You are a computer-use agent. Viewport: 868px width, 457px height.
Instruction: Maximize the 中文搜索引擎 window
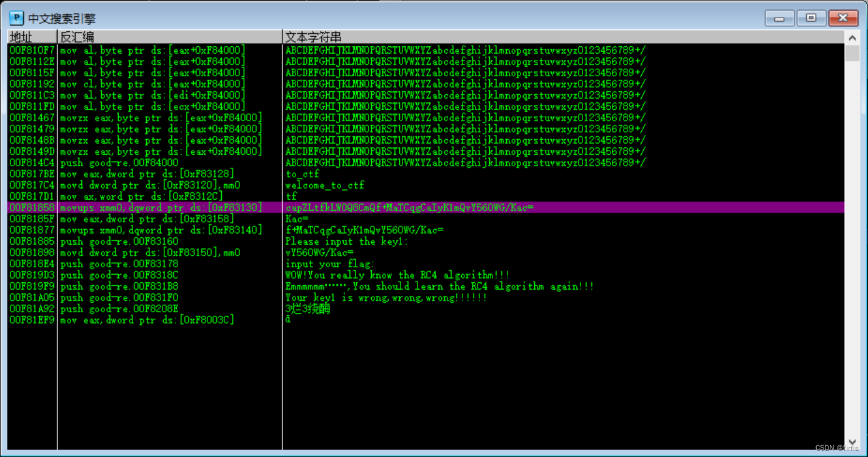tap(811, 18)
